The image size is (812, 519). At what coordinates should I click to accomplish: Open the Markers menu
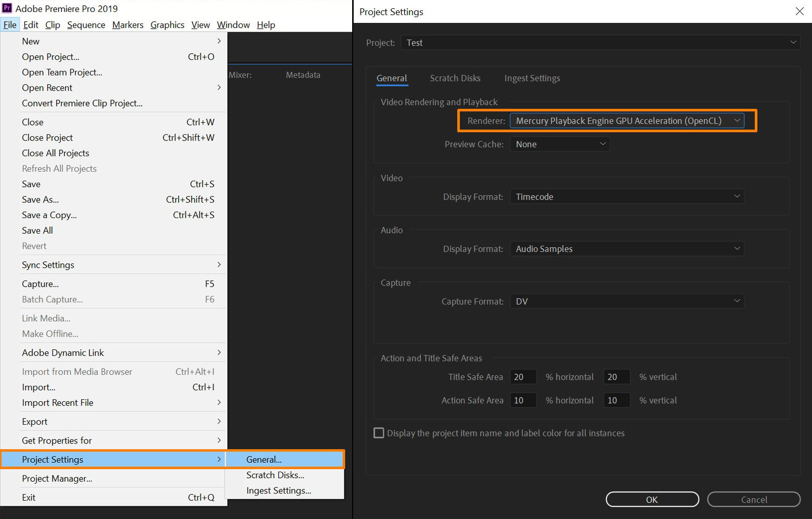[128, 25]
